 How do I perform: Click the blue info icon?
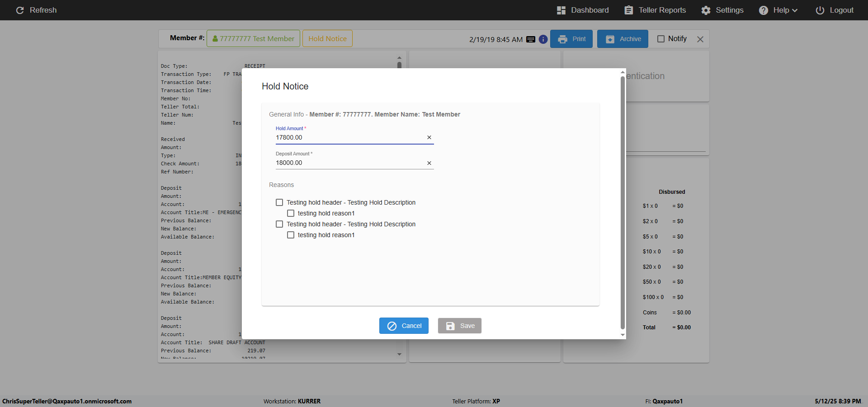click(543, 39)
